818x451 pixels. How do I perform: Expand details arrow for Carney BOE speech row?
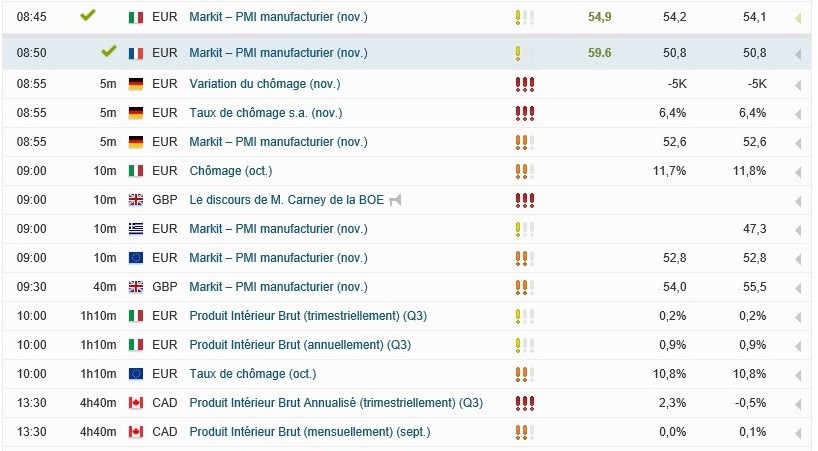click(798, 202)
